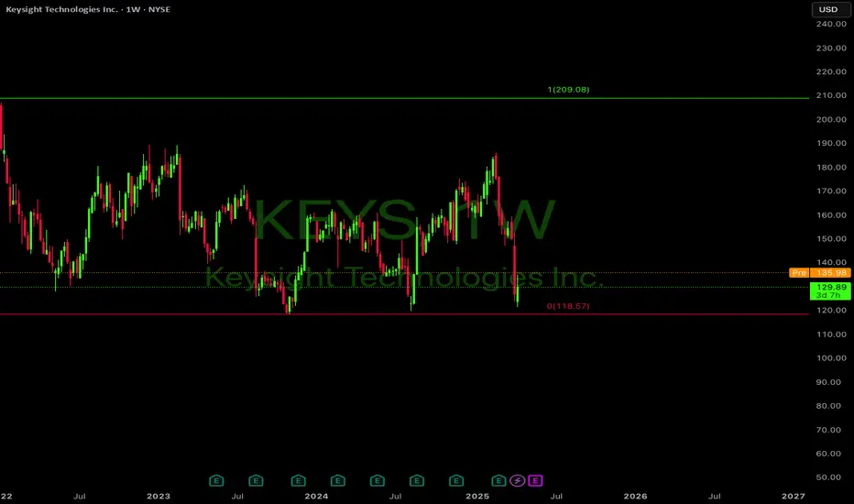Viewport: 854px width, 504px height.
Task: Click the 110.00 price axis label
Action: (x=831, y=334)
